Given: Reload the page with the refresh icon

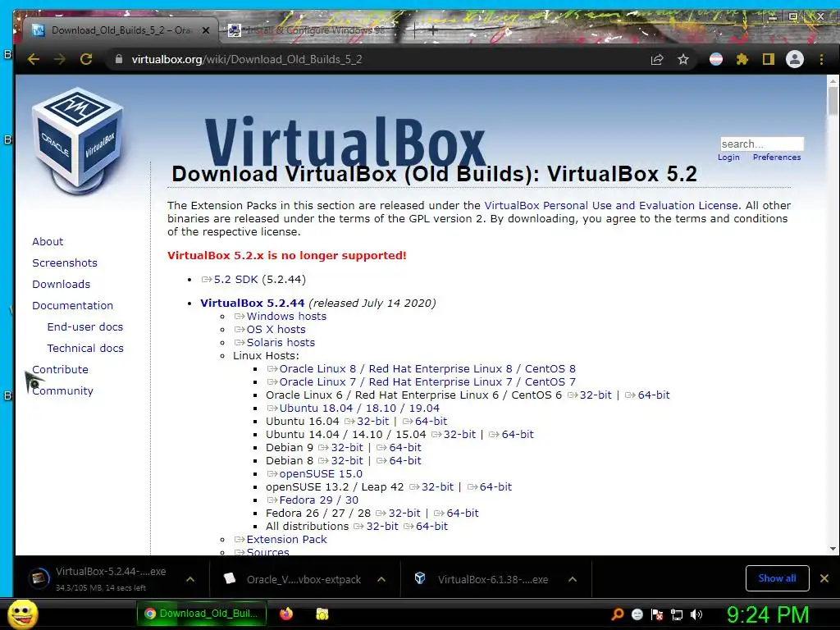Looking at the screenshot, I should coord(86,59).
